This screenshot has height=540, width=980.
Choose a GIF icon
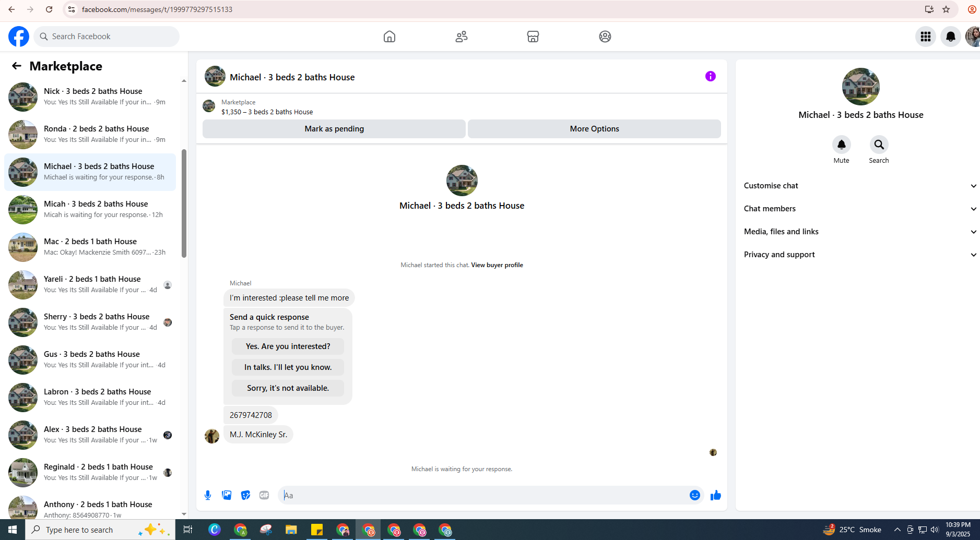[x=264, y=495]
